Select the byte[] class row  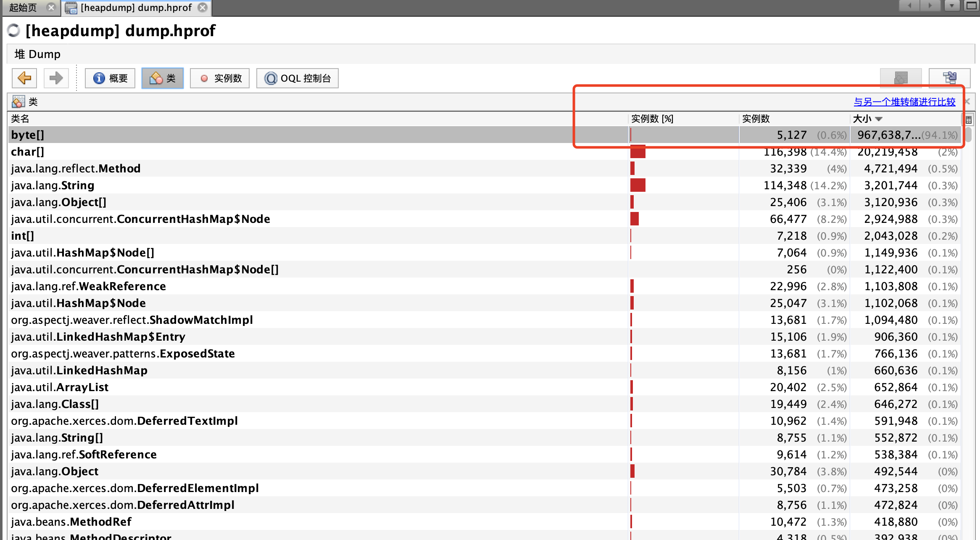484,135
